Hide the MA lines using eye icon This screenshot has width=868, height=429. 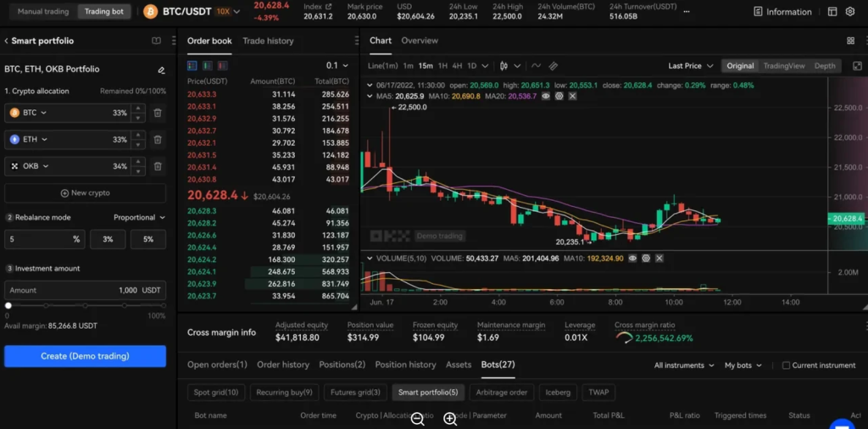546,97
